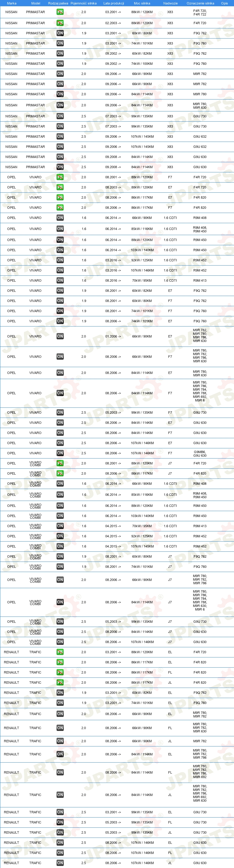Click the Opis column header

pyautogui.click(x=224, y=3)
